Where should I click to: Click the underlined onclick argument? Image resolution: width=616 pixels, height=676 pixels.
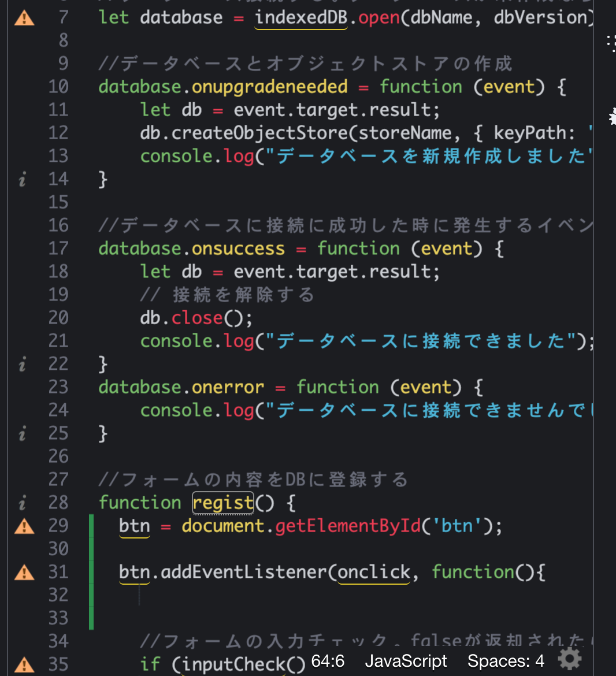[x=373, y=572]
